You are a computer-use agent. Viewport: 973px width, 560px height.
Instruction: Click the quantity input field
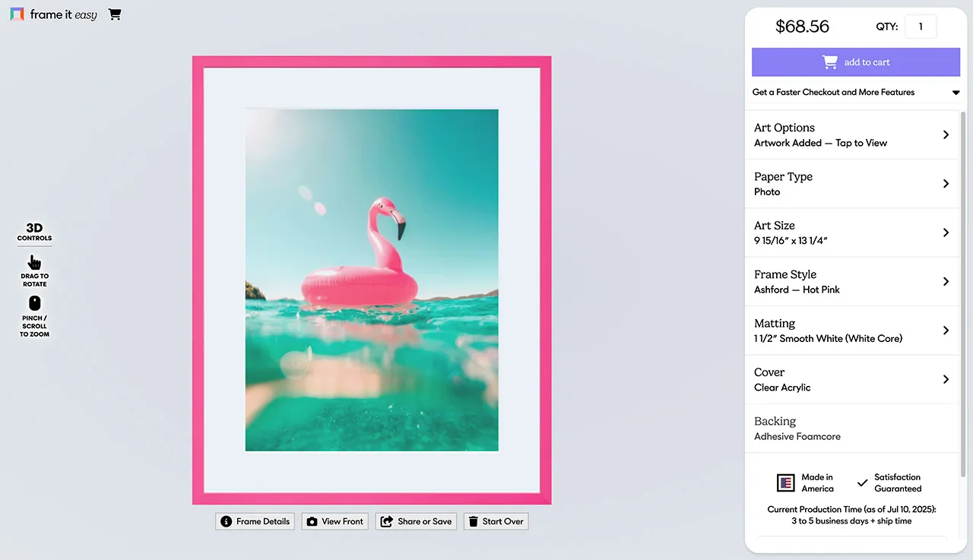tap(921, 27)
